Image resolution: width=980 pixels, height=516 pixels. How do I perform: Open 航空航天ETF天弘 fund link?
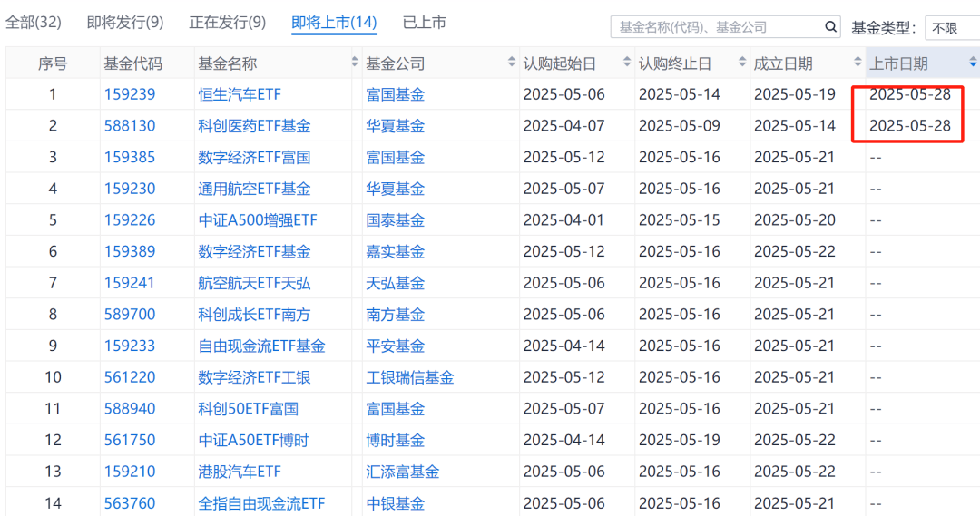click(254, 283)
